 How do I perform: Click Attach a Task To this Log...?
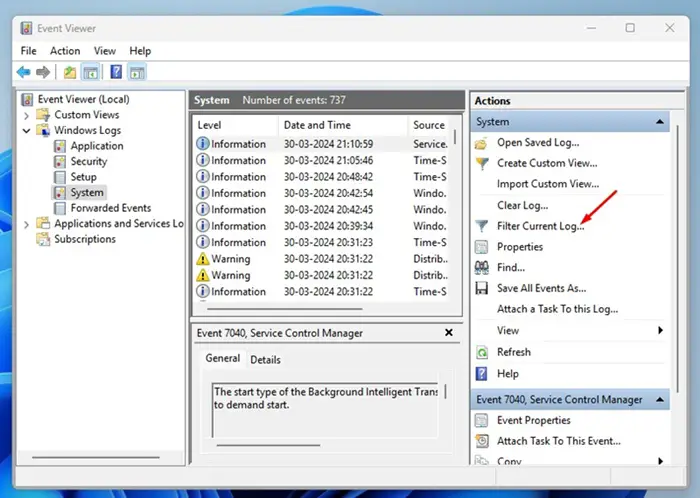pos(558,309)
